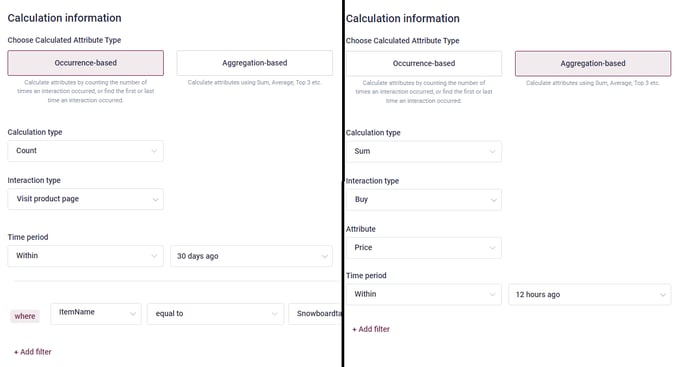The image size is (688, 367).
Task: Click chevron arrow on Price dropdown
Action: [x=492, y=248]
